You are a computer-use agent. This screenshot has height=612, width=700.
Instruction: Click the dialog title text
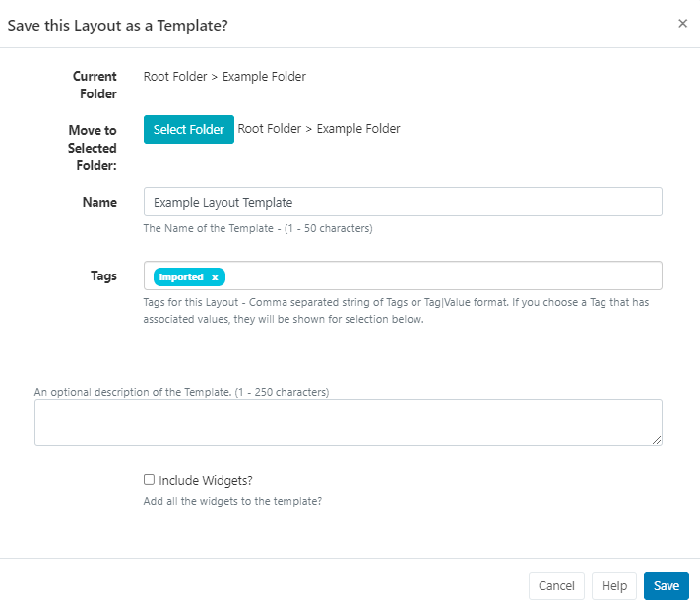(118, 25)
